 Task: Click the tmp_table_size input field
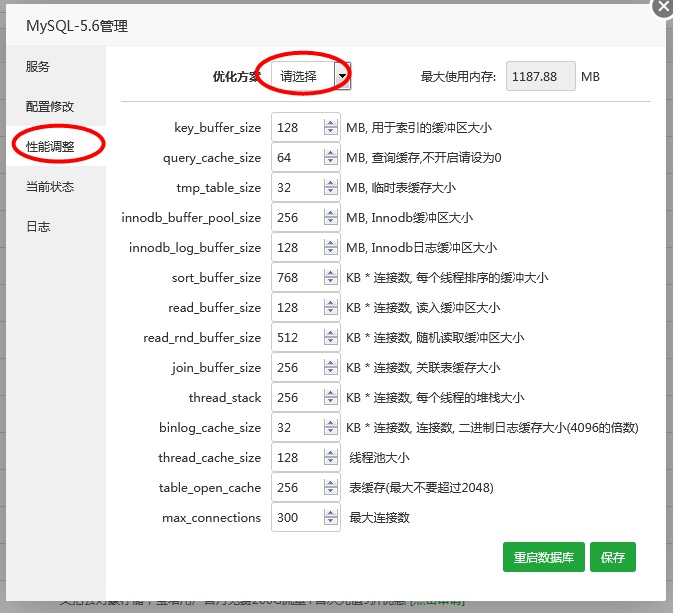[306, 187]
